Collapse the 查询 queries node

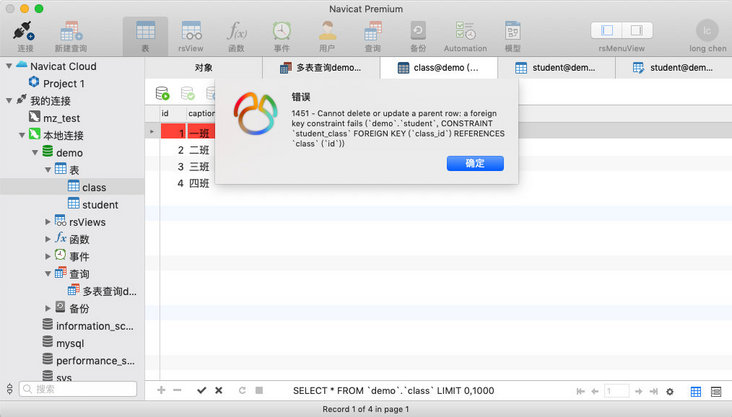click(x=48, y=274)
